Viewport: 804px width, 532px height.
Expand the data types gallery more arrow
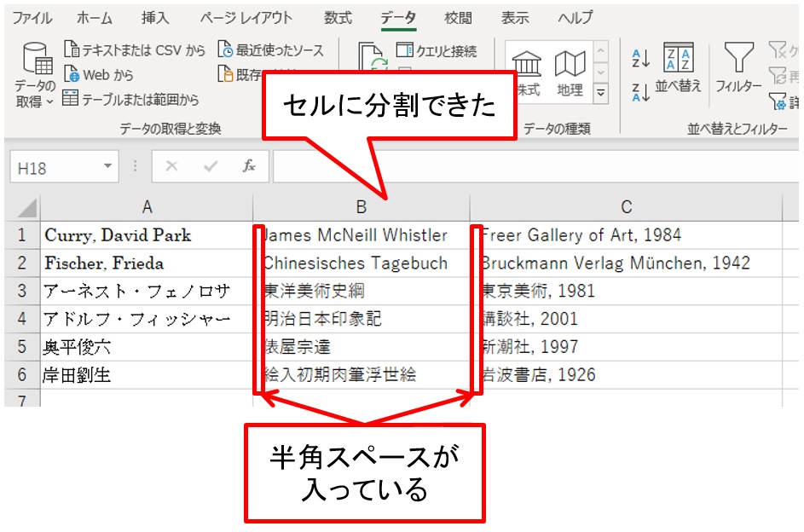coord(601,92)
